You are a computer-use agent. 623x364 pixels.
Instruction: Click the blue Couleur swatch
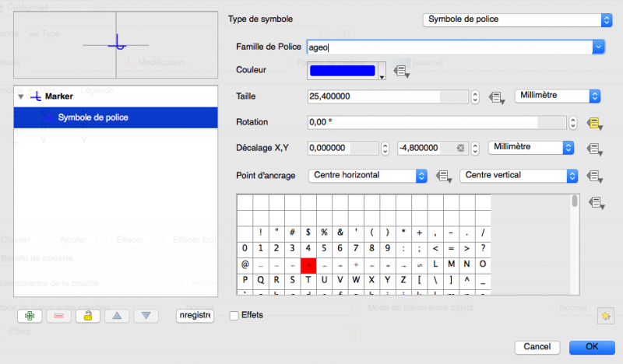click(x=343, y=71)
